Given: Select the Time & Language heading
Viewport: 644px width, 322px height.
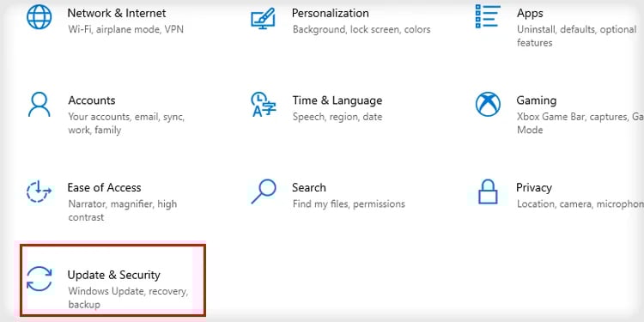Looking at the screenshot, I should point(337,100).
